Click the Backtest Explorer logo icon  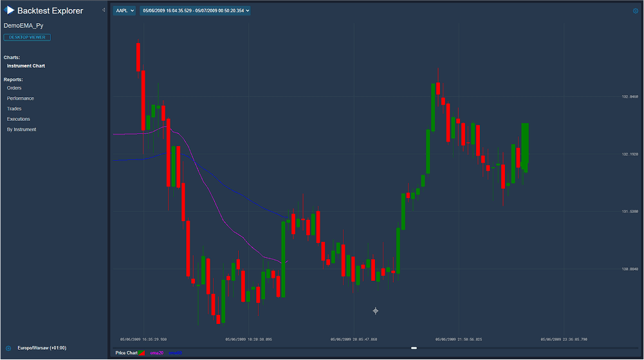(10, 10)
